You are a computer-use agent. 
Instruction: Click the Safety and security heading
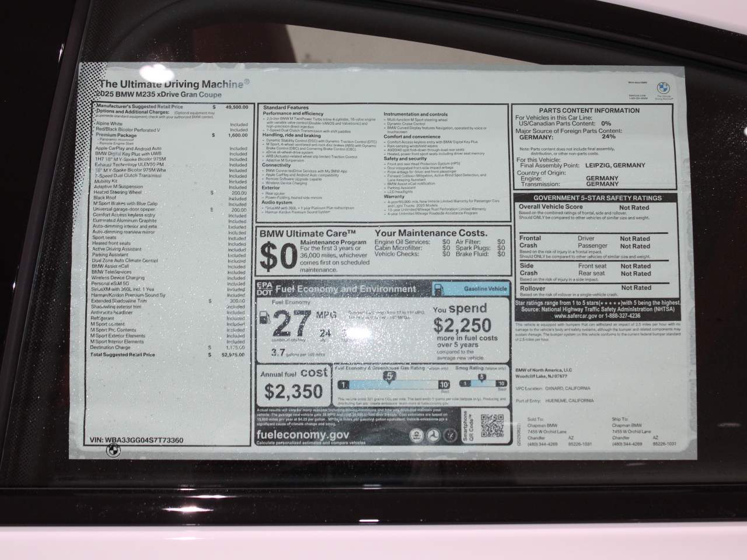[x=405, y=159]
